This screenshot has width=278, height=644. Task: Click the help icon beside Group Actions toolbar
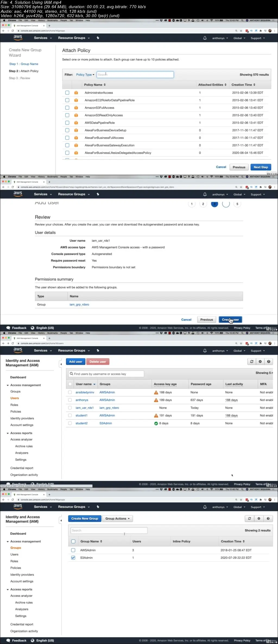point(268,518)
